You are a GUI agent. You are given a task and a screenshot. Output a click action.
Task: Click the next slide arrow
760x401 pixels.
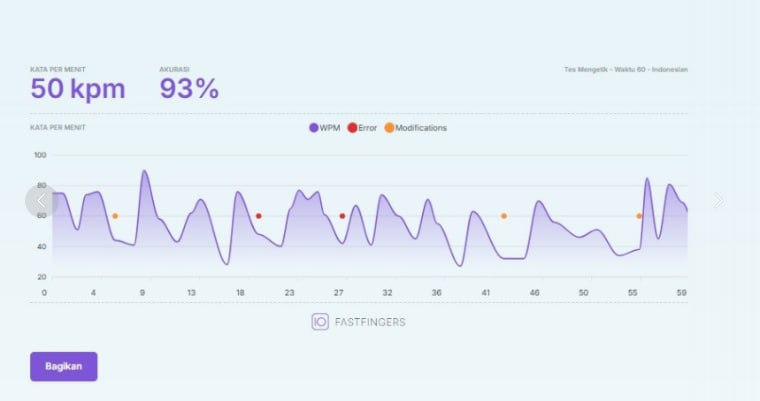[x=718, y=200]
